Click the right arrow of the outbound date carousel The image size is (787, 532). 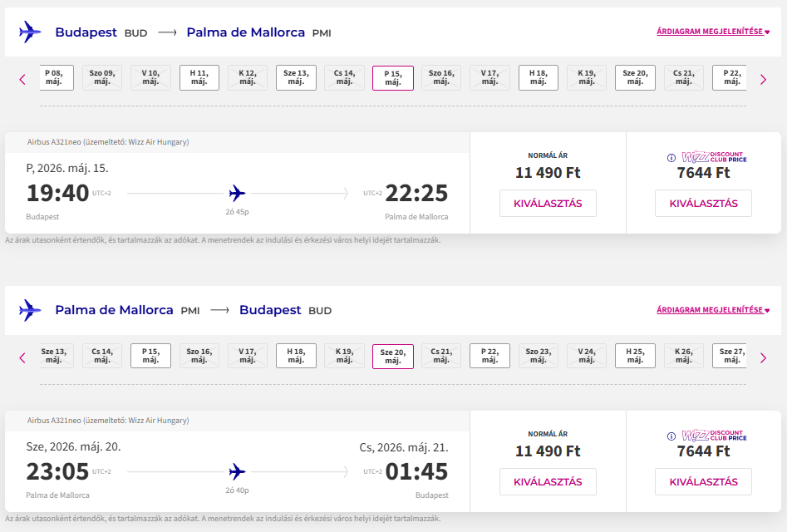(763, 79)
